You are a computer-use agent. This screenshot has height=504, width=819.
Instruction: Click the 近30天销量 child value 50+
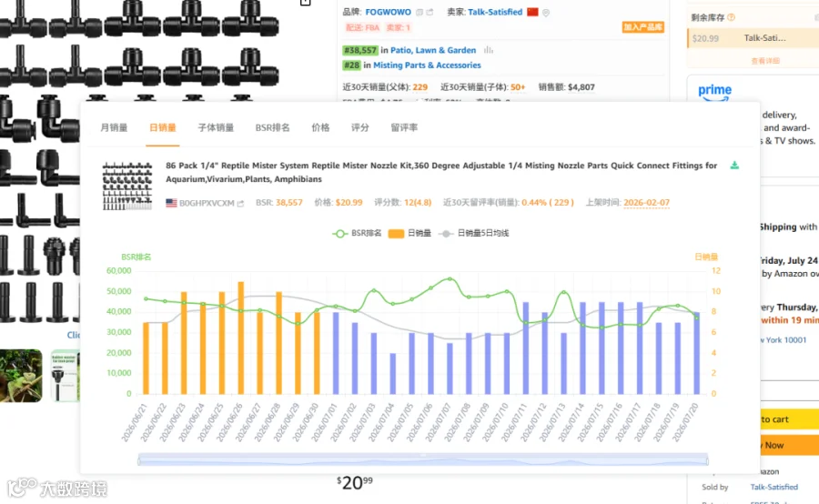pos(518,87)
